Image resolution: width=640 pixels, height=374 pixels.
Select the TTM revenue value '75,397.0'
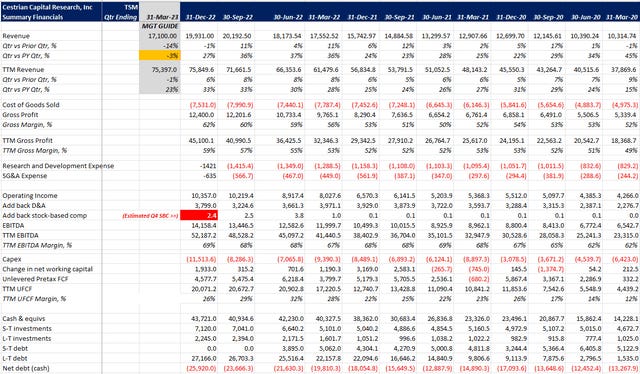(x=164, y=70)
